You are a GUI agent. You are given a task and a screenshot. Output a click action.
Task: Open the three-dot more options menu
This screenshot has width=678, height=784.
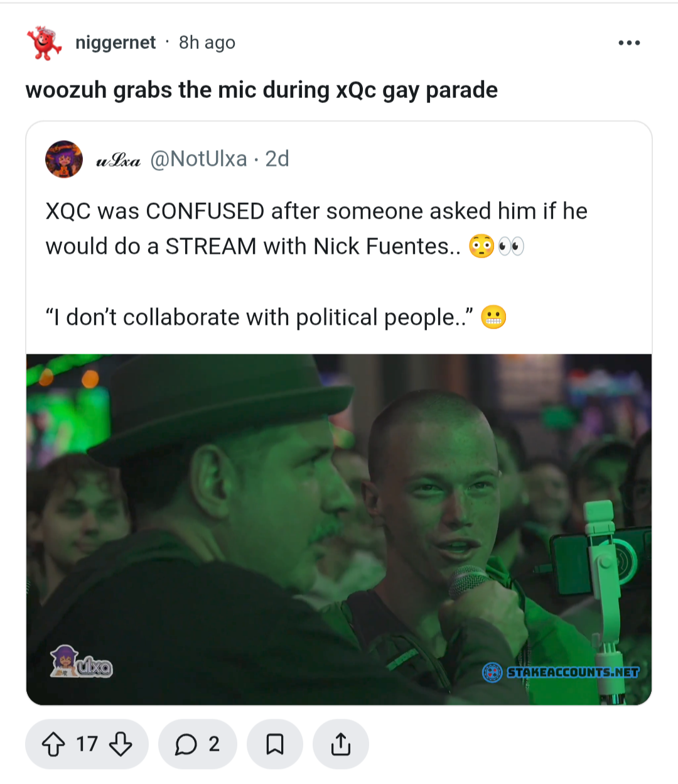[x=628, y=43]
